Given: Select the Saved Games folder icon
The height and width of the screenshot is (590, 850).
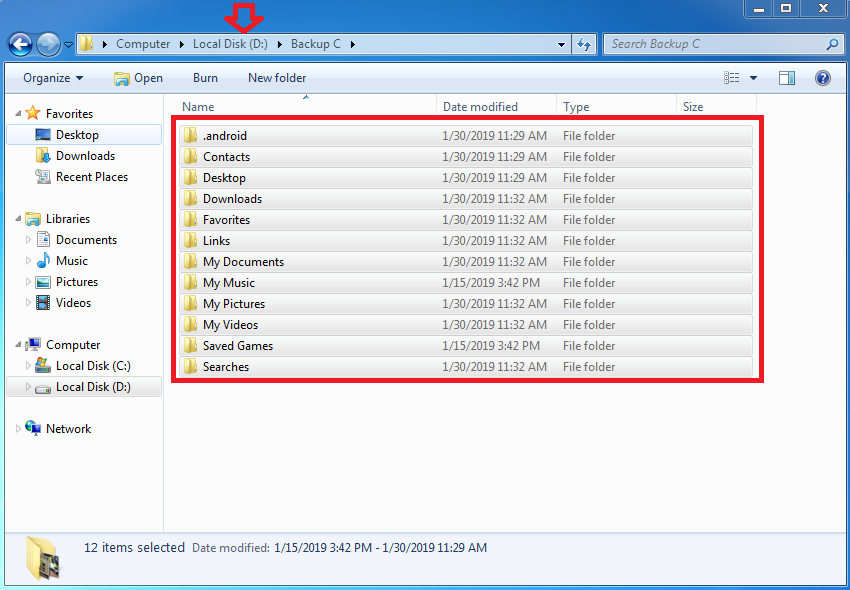Looking at the screenshot, I should pos(190,345).
